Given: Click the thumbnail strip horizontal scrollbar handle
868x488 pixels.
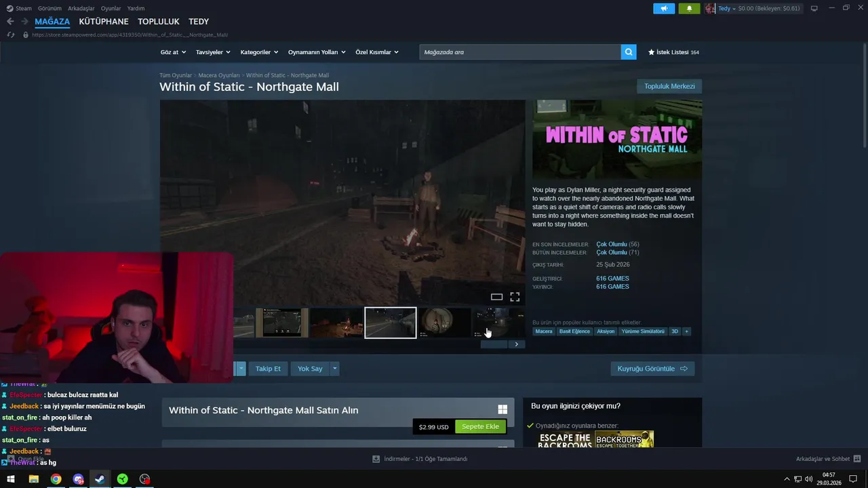Looking at the screenshot, I should tap(494, 344).
